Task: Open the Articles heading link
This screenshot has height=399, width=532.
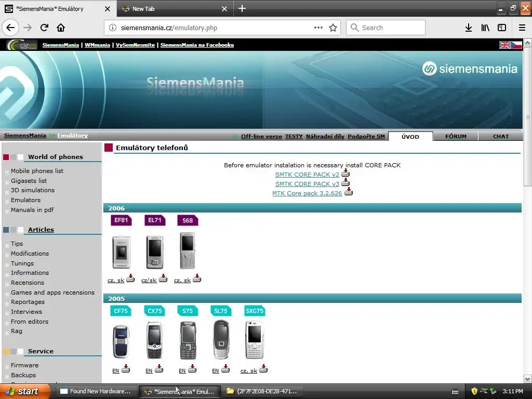Action: click(41, 230)
